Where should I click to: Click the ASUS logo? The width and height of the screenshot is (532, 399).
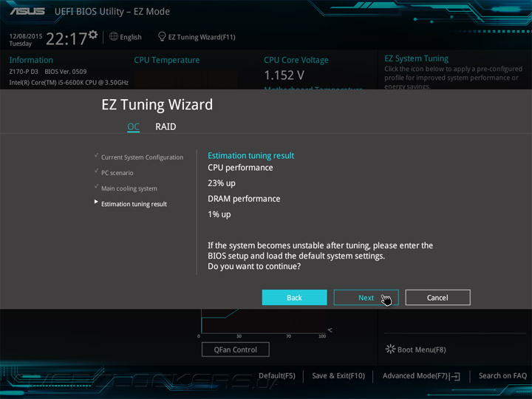[27, 12]
